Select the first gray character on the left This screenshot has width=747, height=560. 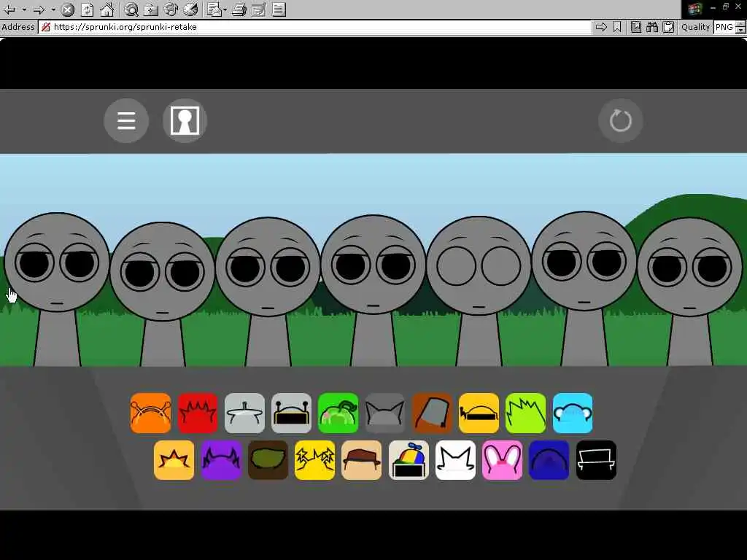point(57,289)
